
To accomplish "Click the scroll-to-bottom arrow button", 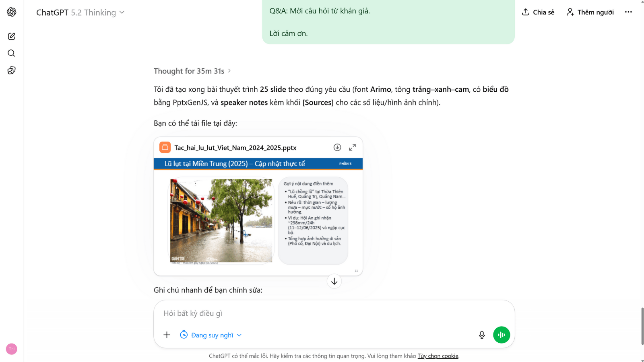I will (334, 281).
